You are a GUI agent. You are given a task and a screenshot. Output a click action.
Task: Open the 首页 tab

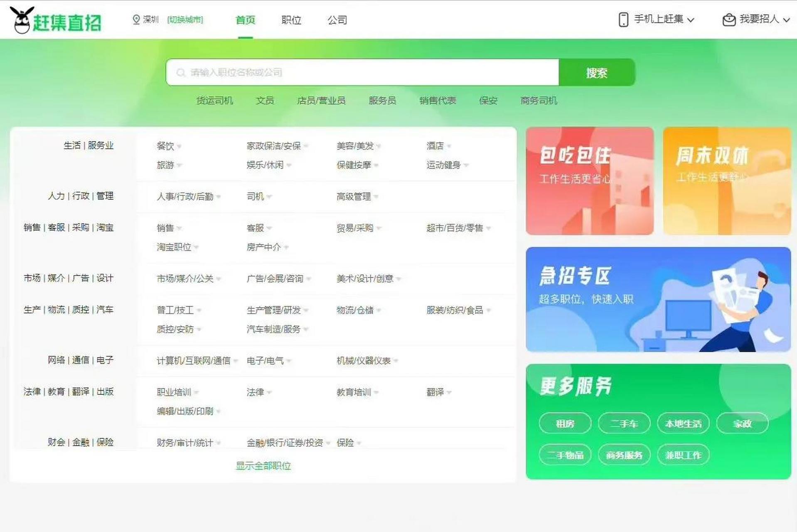245,20
